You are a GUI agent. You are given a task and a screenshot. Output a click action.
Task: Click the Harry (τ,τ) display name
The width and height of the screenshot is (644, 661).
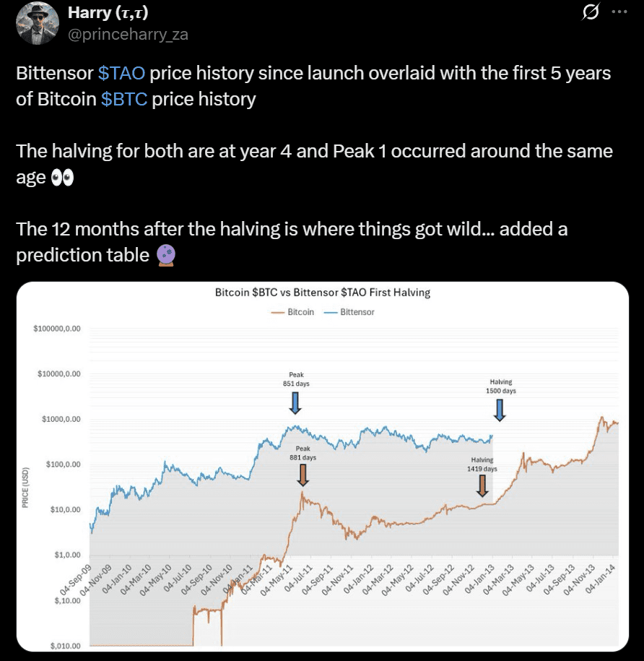(108, 12)
